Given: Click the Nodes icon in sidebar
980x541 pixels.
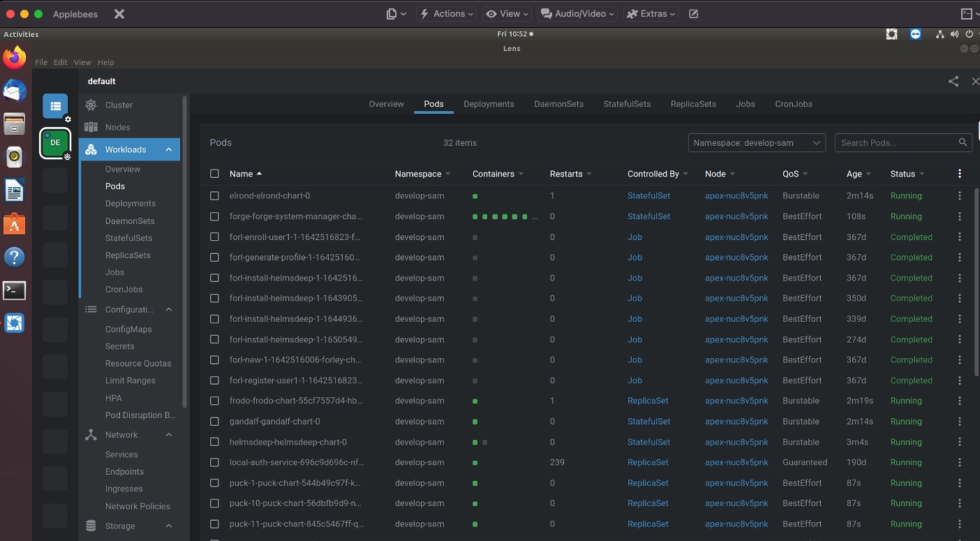Looking at the screenshot, I should [91, 127].
